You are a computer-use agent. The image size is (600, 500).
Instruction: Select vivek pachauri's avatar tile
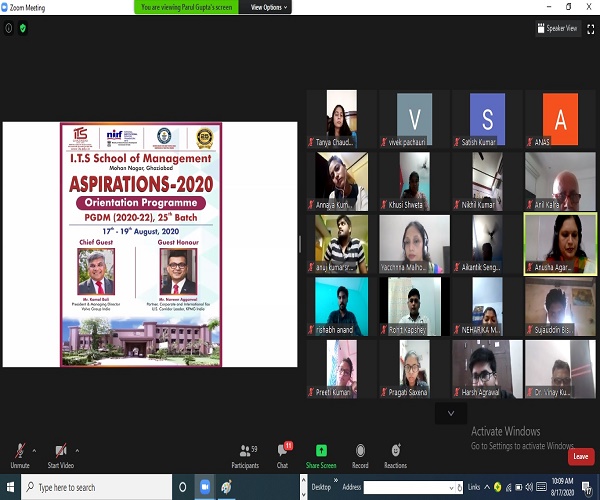point(414,119)
